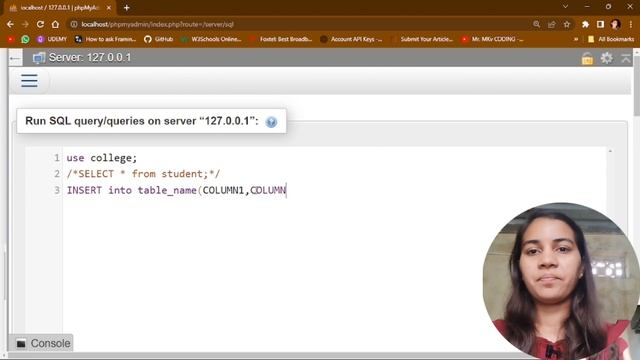Click the SQL editor scrollbar arrow
Image resolution: width=640 pixels, height=360 pixels.
(x=610, y=151)
